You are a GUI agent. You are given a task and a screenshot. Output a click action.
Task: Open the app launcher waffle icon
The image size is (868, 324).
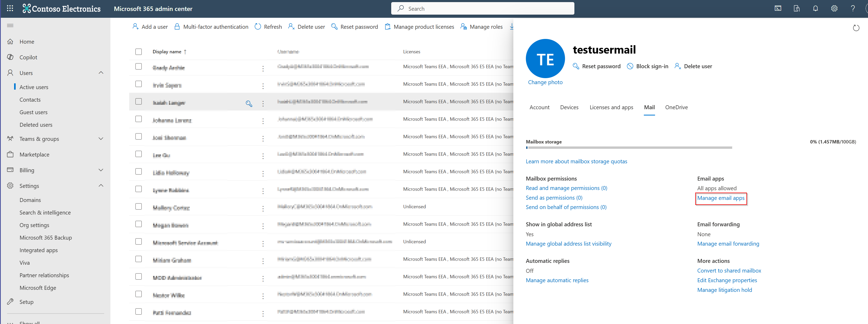click(x=10, y=8)
